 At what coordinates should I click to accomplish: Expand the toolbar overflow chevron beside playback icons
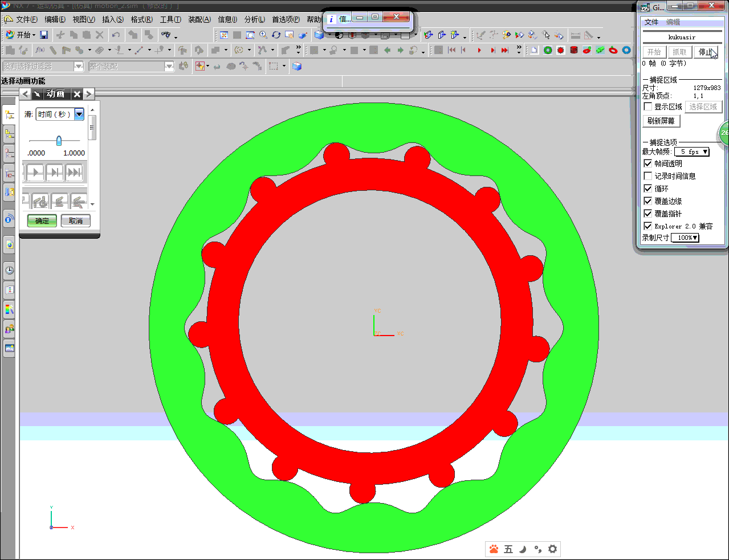[x=519, y=50]
